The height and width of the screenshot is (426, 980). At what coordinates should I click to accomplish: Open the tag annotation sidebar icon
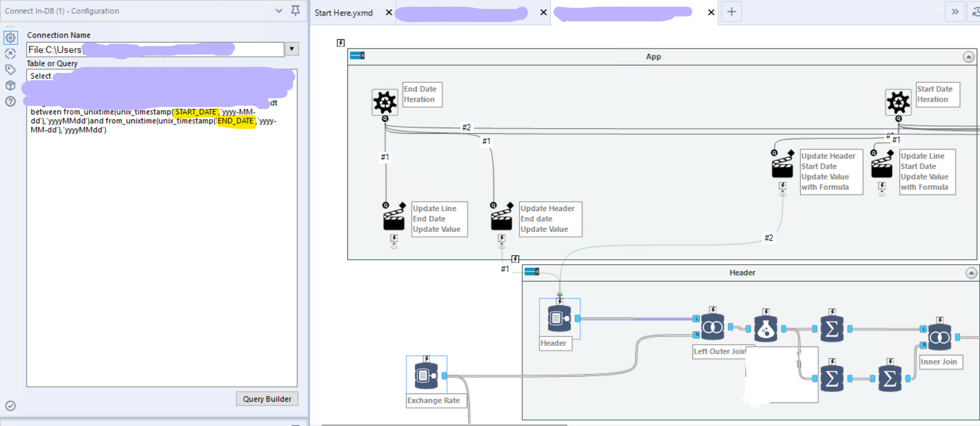point(10,70)
